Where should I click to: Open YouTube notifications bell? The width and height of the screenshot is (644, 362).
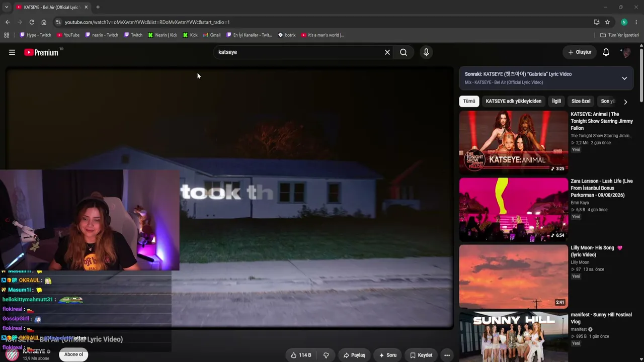606,52
